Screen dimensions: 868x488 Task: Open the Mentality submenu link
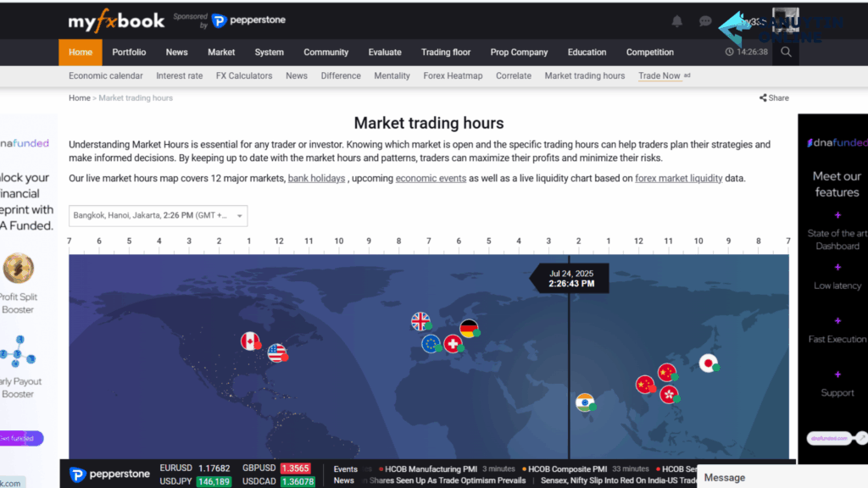(x=392, y=75)
